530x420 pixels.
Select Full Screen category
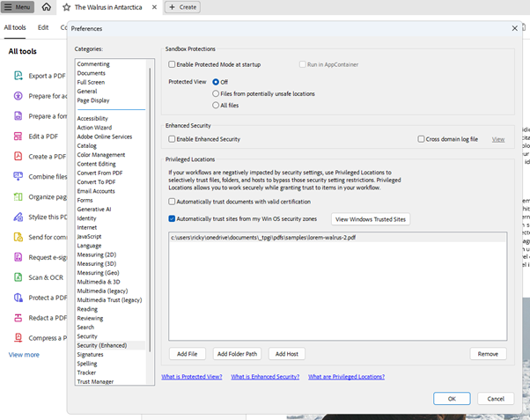tap(91, 82)
